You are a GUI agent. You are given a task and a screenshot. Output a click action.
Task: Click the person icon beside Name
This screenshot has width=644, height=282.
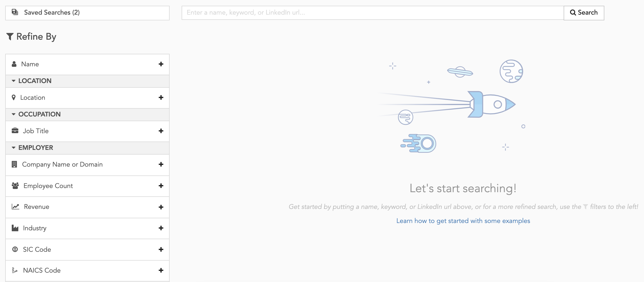14,64
